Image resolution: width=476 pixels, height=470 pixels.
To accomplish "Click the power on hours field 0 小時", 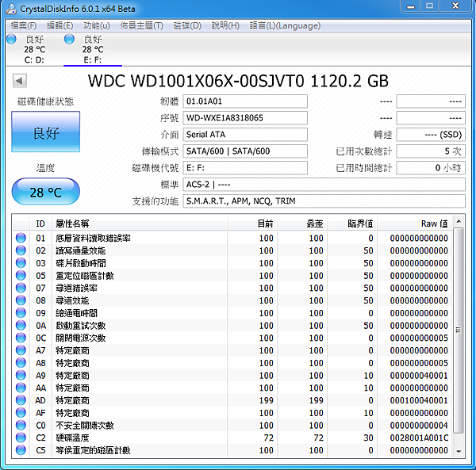I will 431,168.
